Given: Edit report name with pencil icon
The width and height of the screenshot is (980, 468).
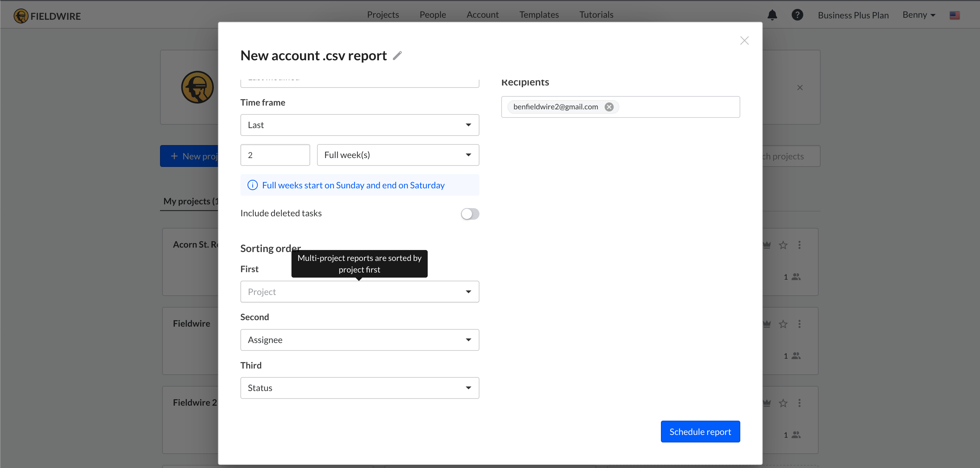Looking at the screenshot, I should point(397,56).
